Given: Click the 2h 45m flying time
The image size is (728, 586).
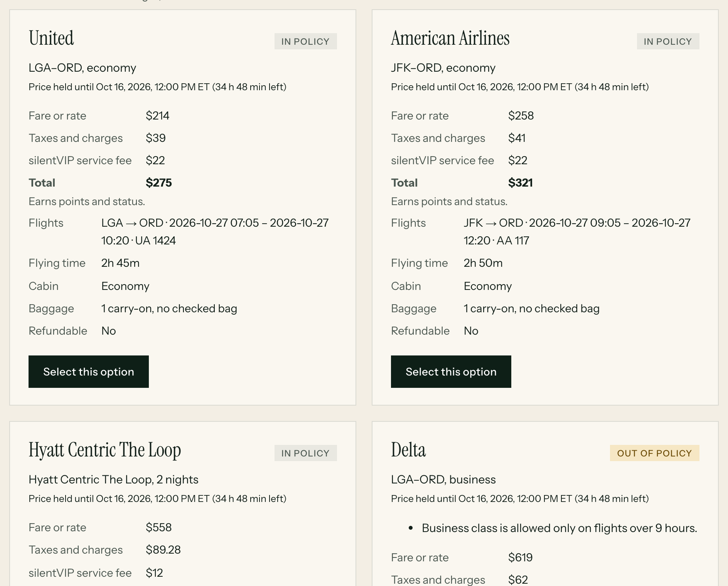Looking at the screenshot, I should [120, 263].
